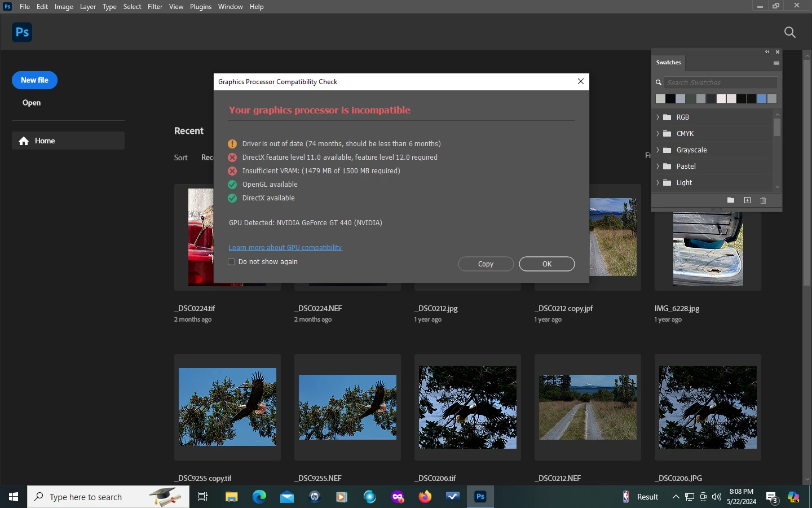Open the Sort dropdown in Recent
The height and width of the screenshot is (508, 812).
207,157
